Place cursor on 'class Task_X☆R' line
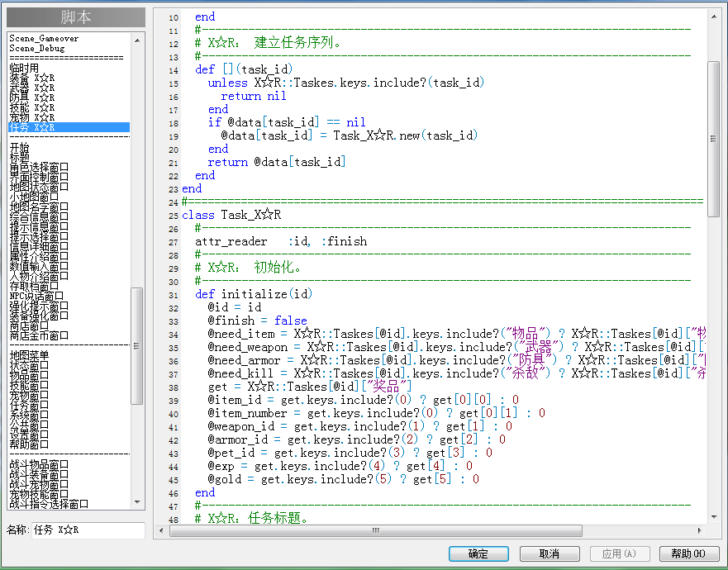 (x=231, y=215)
